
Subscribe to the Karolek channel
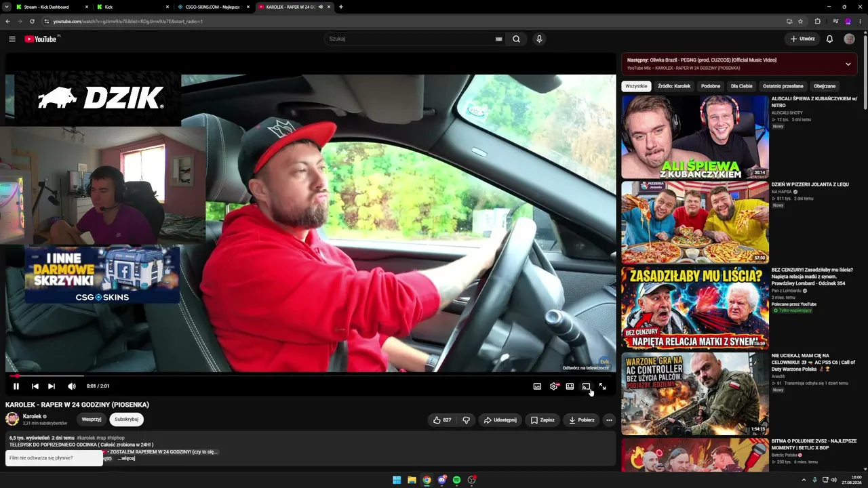point(126,420)
